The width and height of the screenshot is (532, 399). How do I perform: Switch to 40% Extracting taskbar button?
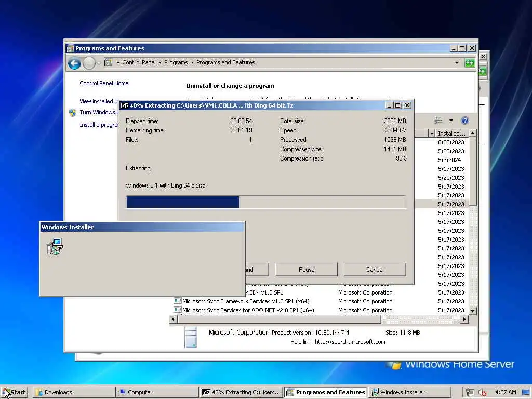click(x=242, y=392)
